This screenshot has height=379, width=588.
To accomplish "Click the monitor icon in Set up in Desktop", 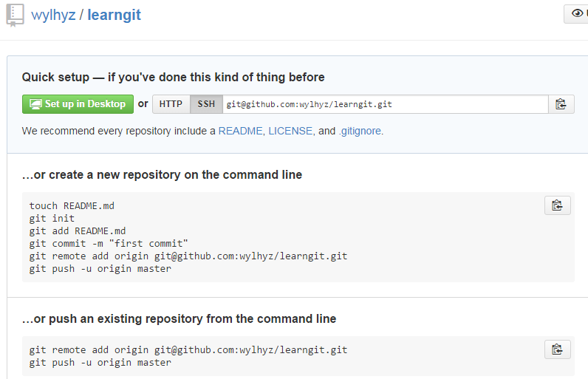I will (35, 104).
